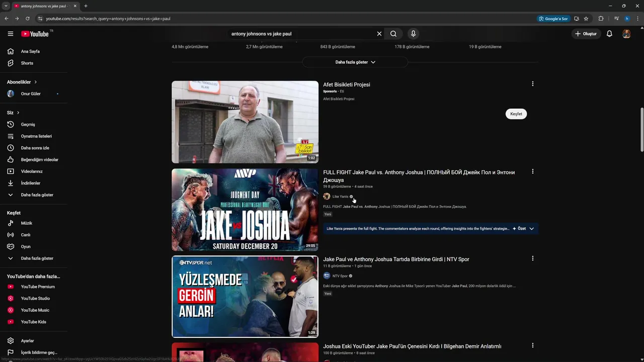644x362 pixels.
Task: Open a new browser tab
Action: point(86,6)
